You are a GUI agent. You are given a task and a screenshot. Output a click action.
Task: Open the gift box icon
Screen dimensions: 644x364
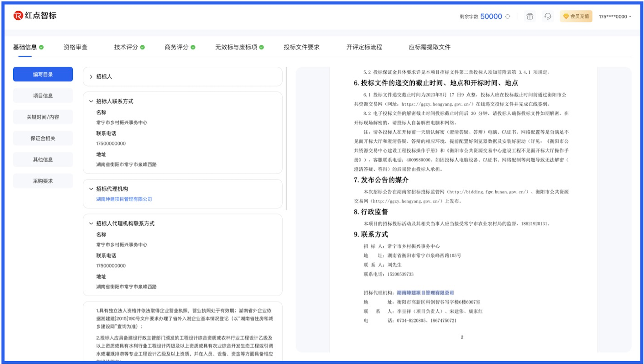tap(530, 17)
